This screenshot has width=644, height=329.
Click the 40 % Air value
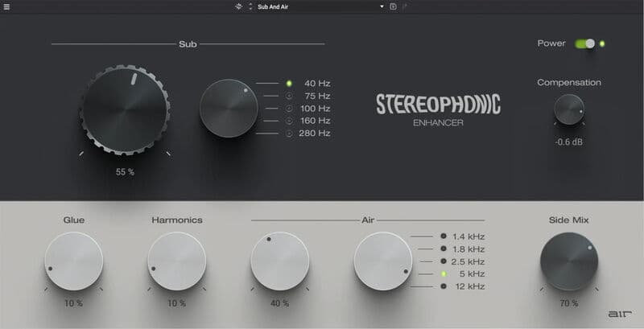[279, 303]
